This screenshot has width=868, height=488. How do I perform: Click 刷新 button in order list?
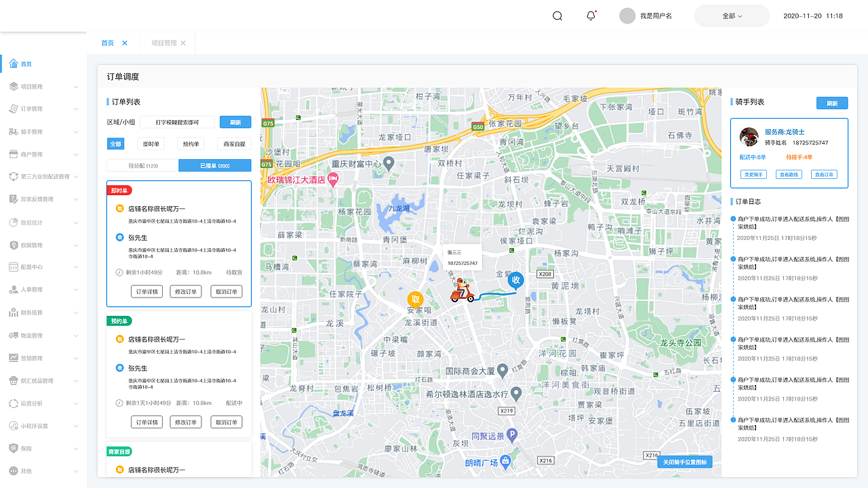pos(235,122)
